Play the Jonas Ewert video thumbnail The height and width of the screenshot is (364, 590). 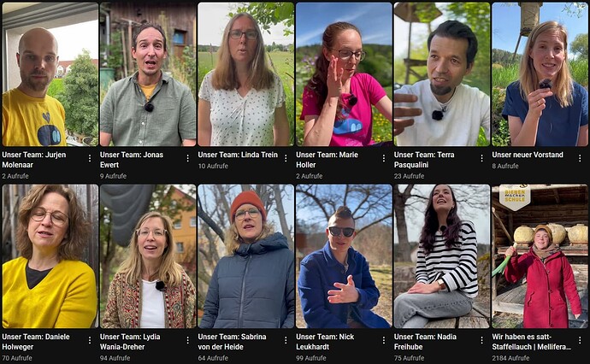coord(148,74)
